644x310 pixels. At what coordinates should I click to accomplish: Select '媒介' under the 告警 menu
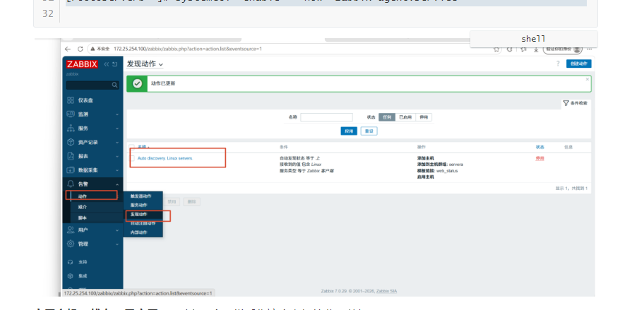(83, 207)
